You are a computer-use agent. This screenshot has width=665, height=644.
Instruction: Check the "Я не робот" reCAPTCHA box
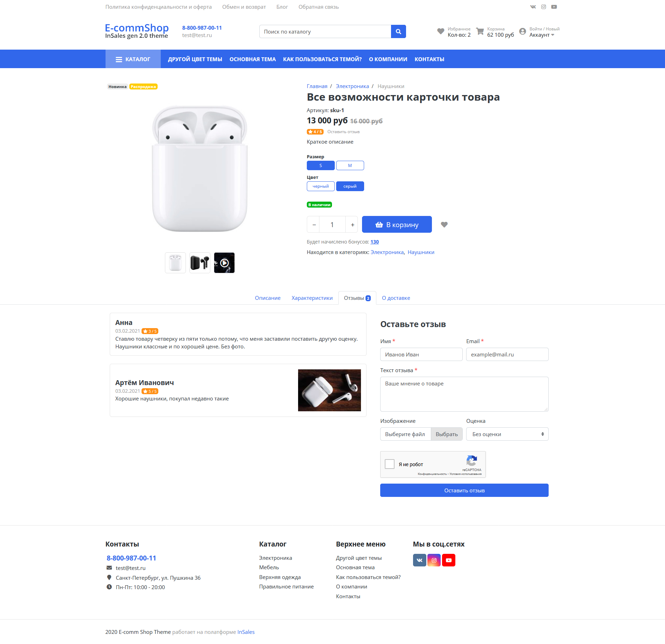coord(390,464)
